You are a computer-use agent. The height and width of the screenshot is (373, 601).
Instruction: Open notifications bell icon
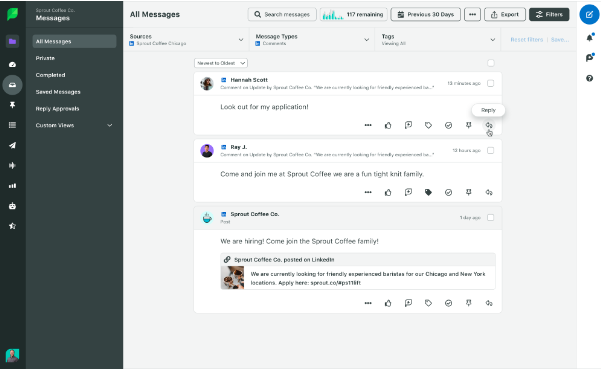click(590, 38)
